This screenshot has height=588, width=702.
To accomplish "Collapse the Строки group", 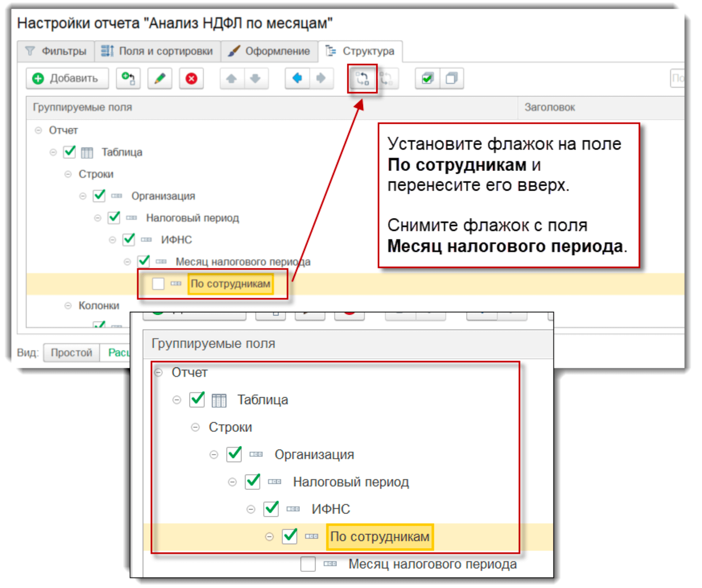I will (x=68, y=174).
